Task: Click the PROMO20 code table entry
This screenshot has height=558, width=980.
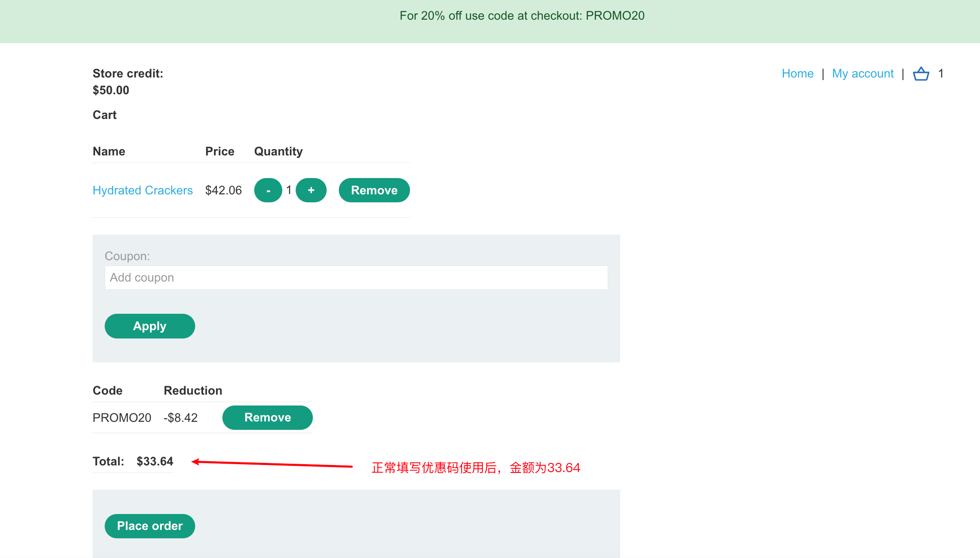Action: pyautogui.click(x=122, y=418)
